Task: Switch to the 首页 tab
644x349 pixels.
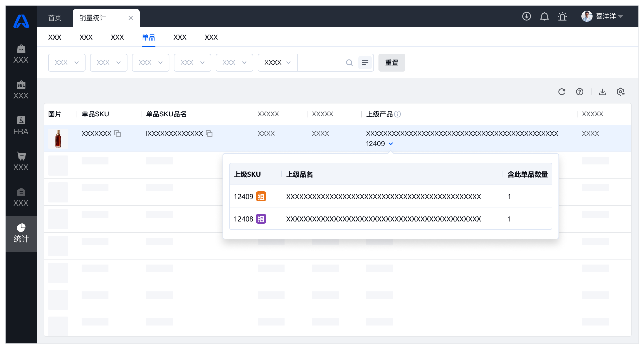Action: click(x=55, y=18)
